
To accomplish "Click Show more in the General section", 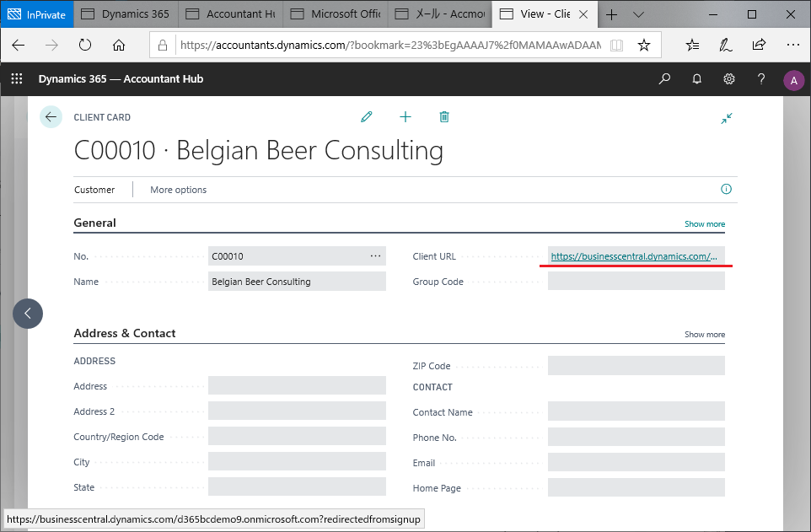I will pos(705,224).
